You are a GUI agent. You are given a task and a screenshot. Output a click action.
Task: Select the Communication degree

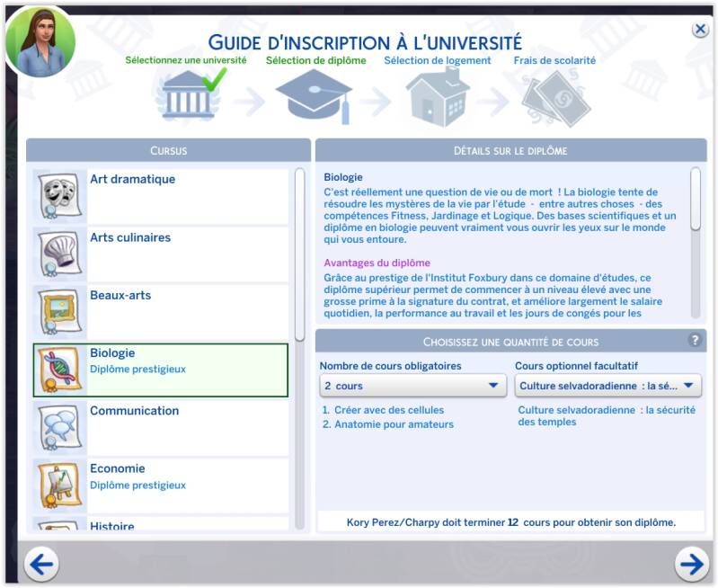[161, 428]
